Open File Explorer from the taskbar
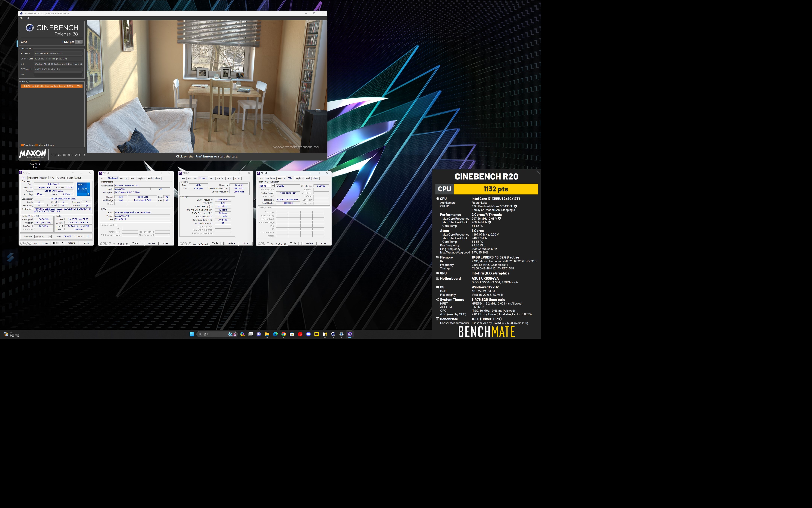 click(x=267, y=334)
